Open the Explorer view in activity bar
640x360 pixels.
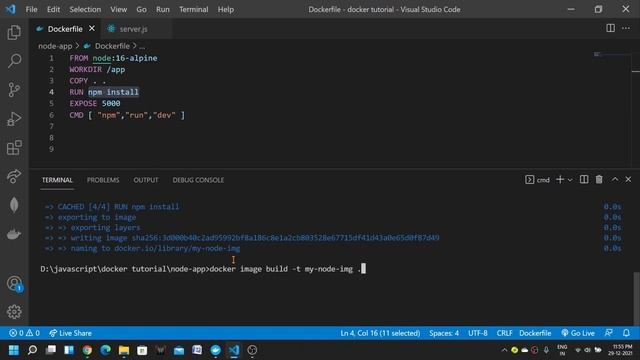coord(14,32)
